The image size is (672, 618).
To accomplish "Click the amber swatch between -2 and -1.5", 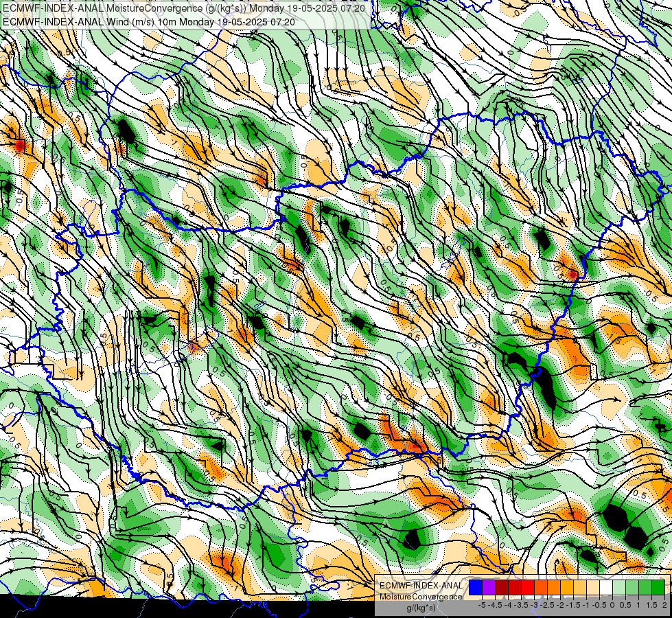I will (567, 588).
